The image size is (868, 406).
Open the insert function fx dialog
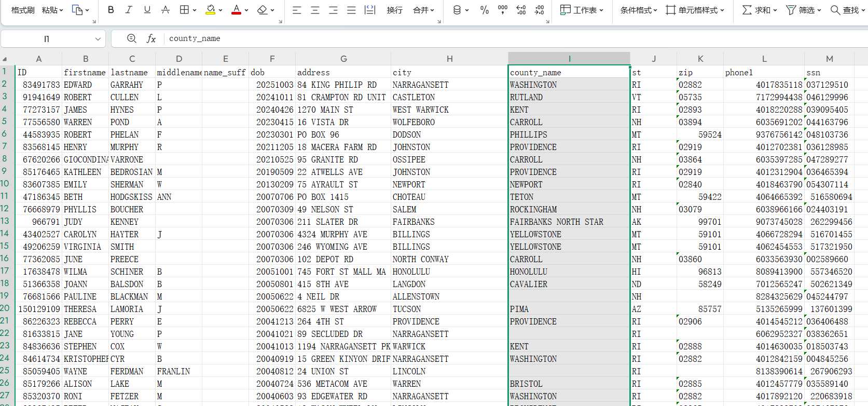click(x=151, y=38)
